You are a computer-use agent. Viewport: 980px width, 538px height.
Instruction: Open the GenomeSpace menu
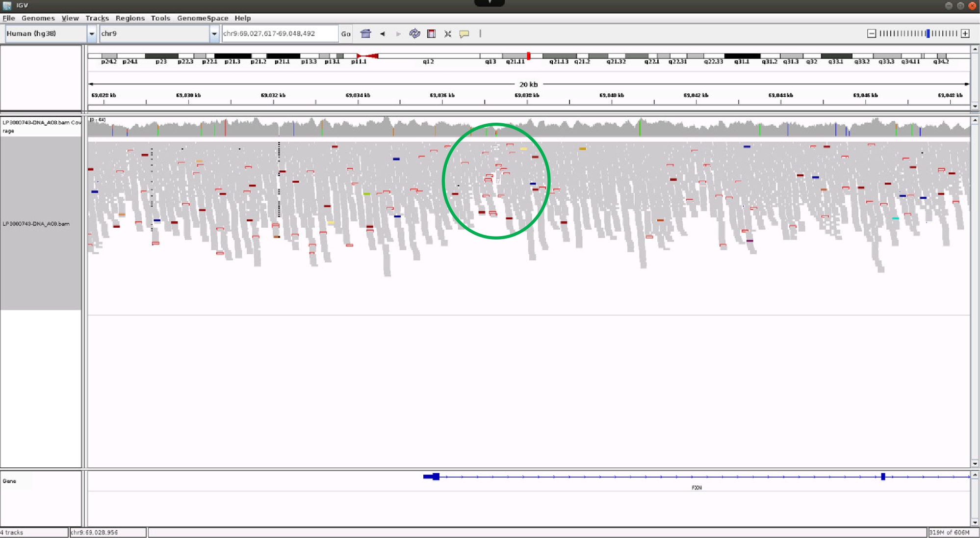203,18
